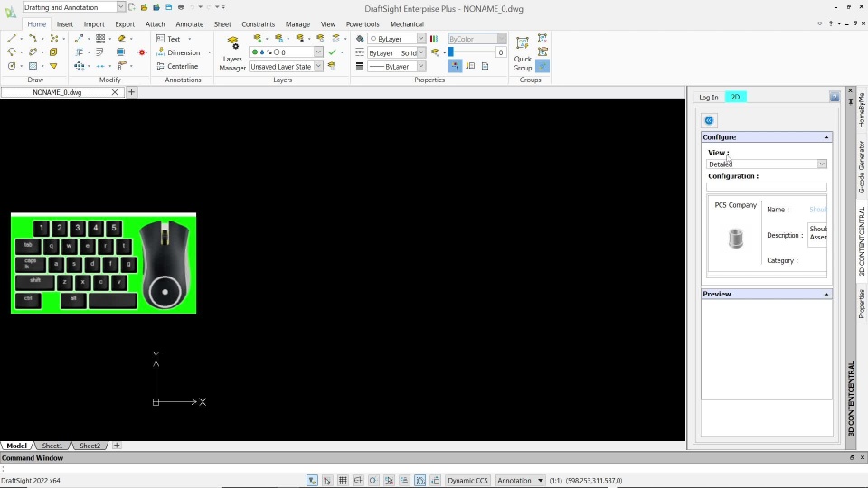The image size is (868, 488).
Task: Open the Detailed View dropdown
Action: click(822, 164)
